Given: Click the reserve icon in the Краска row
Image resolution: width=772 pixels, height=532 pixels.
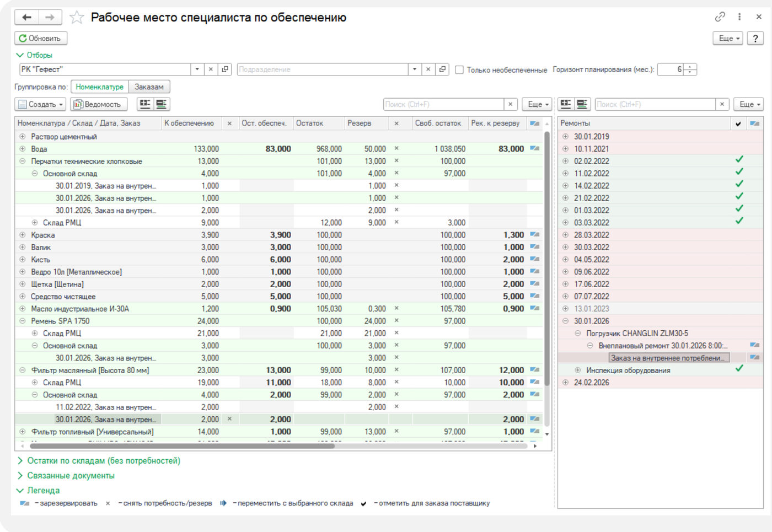Looking at the screenshot, I should point(534,235).
